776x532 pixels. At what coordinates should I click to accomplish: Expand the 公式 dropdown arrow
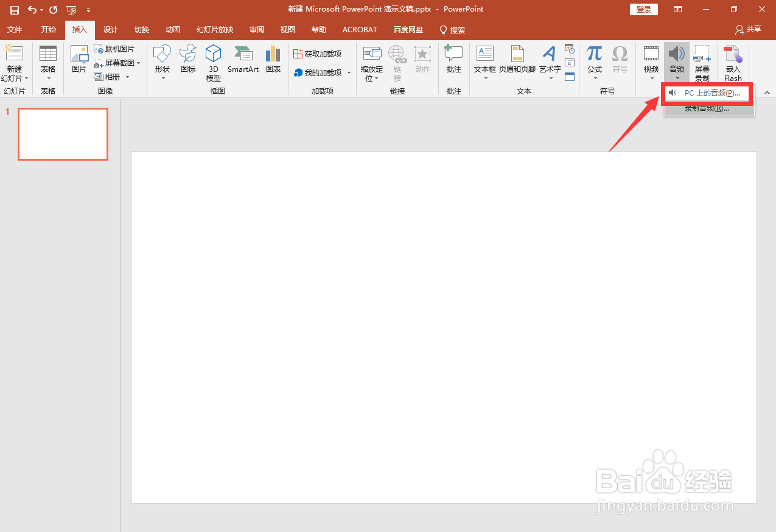click(595, 79)
